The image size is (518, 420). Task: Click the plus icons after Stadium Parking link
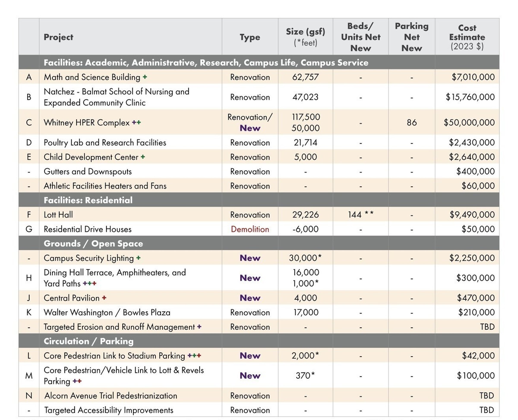[x=194, y=355]
